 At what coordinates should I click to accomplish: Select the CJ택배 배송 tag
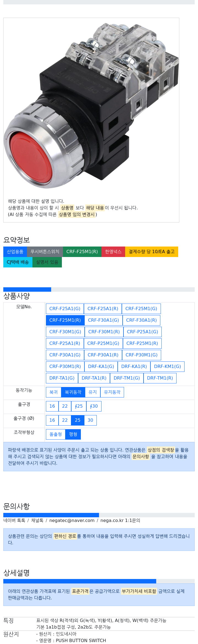[18, 262]
